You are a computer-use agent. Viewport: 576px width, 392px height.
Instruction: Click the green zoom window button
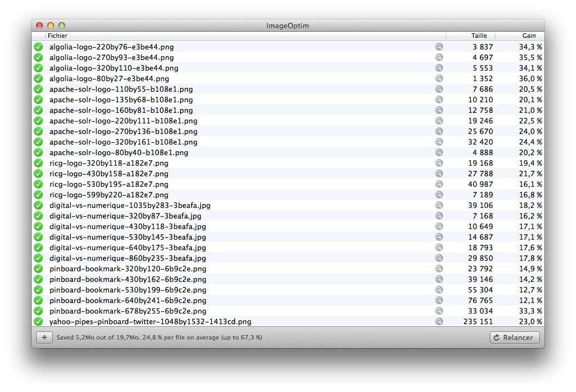pos(62,26)
